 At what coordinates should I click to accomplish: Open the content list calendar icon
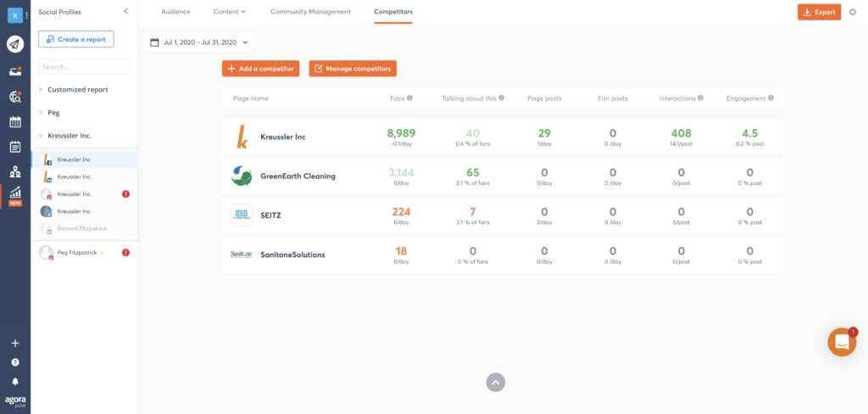(15, 147)
